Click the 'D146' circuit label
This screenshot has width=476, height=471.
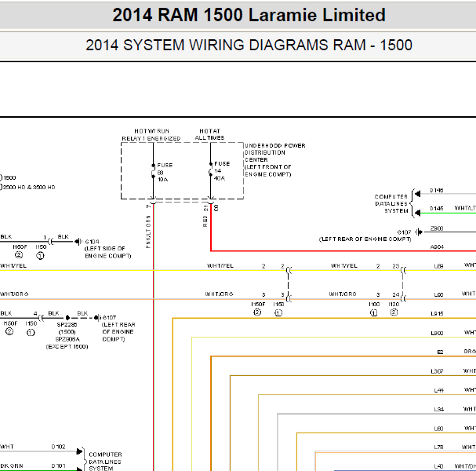click(437, 191)
